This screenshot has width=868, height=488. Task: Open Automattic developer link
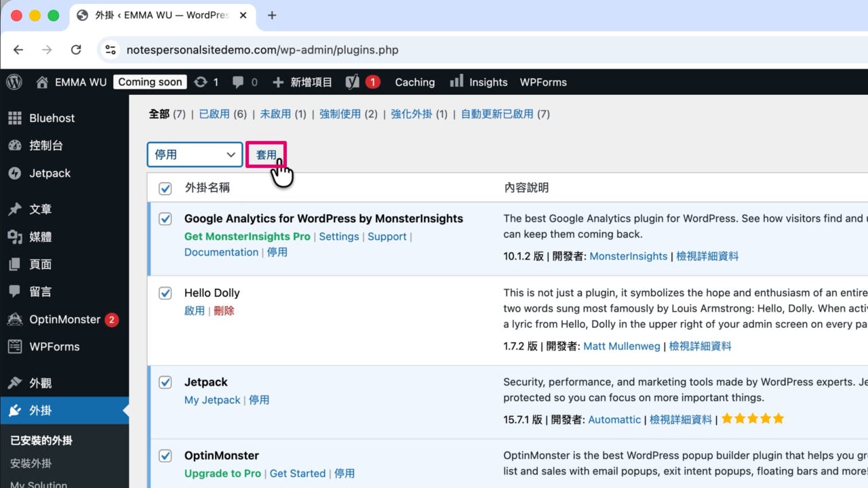point(614,420)
